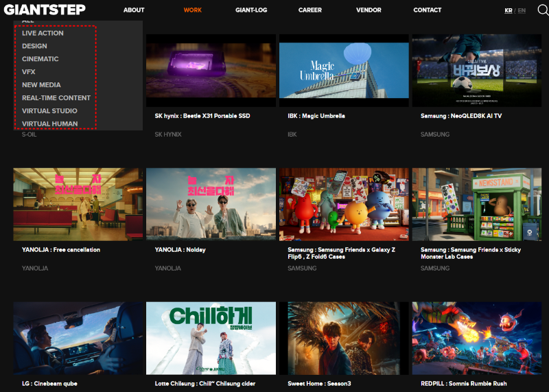This screenshot has height=392, width=549.
Task: Filter works by DESIGN
Action: (34, 46)
